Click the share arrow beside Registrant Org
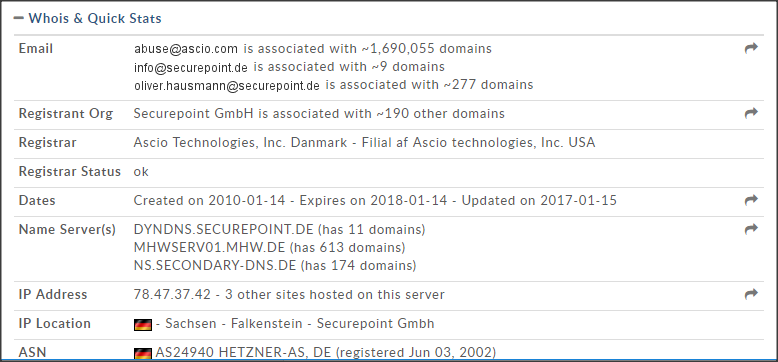778x362 pixels. pos(751,113)
